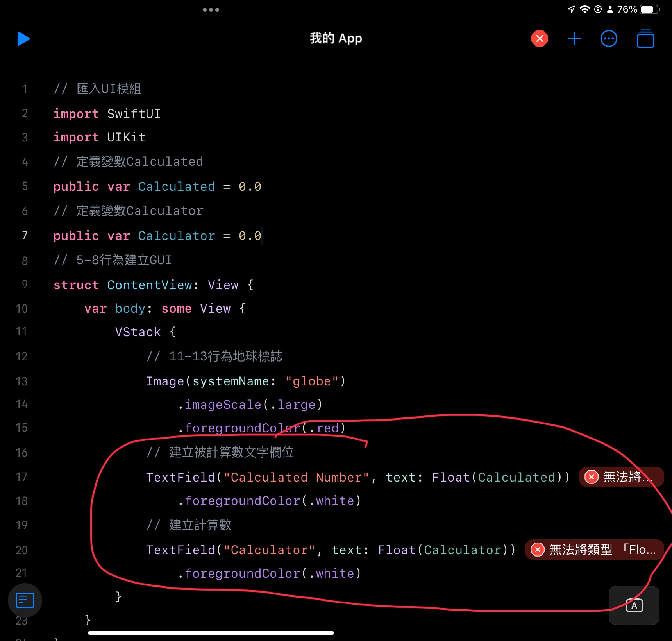Run the app with the play button
Viewport: 672px width, 641px height.
click(x=23, y=39)
